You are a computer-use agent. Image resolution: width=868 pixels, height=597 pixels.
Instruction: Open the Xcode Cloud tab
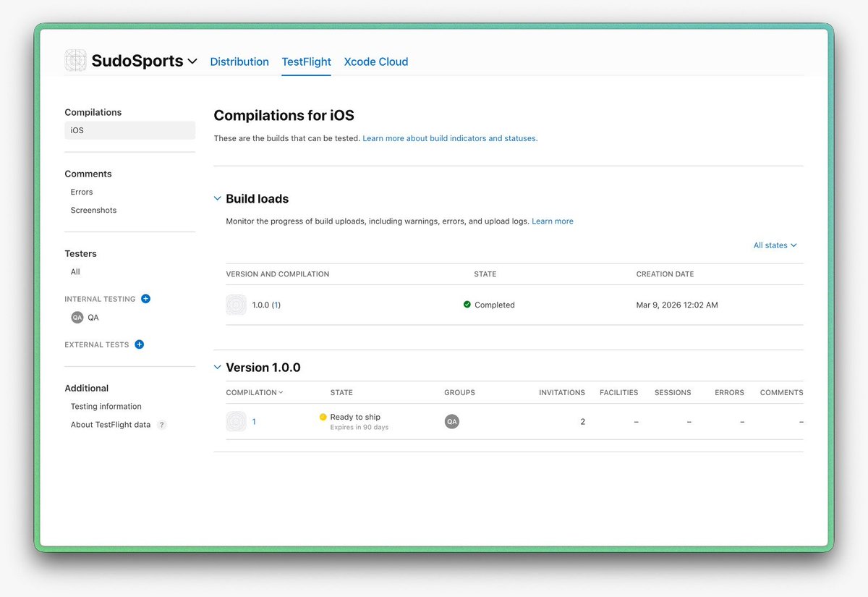coord(376,62)
